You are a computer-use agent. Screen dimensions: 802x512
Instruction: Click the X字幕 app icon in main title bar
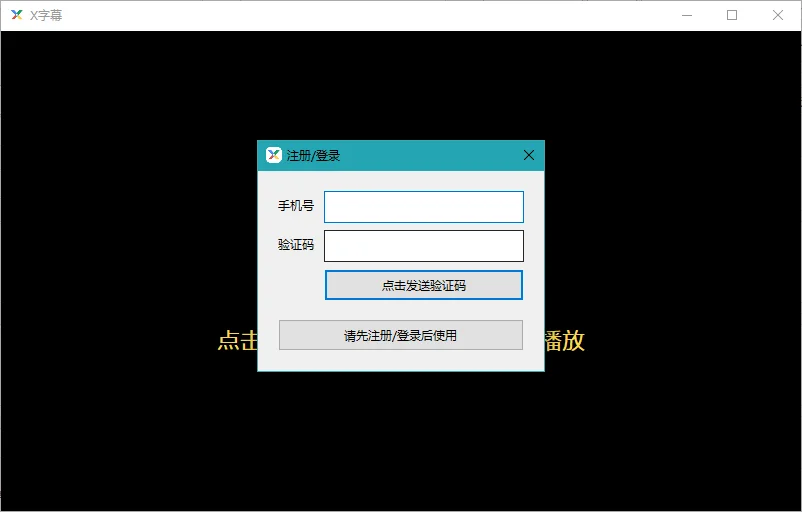[17, 15]
